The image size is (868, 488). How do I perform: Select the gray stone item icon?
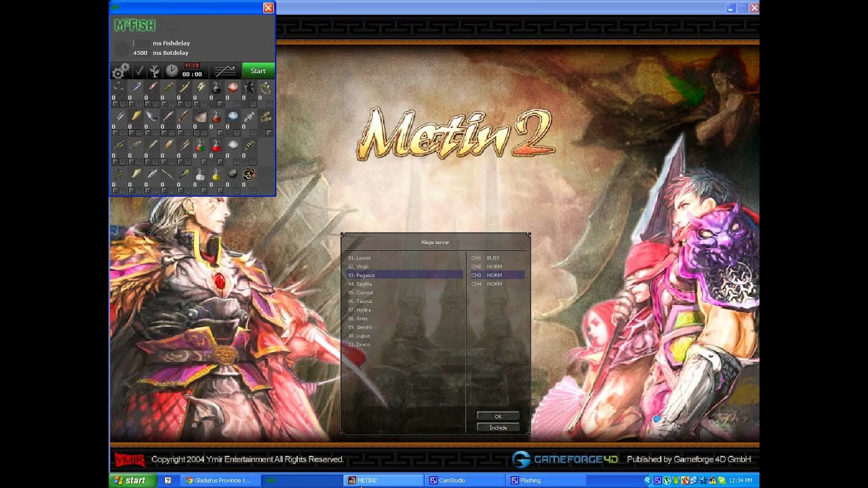233,174
